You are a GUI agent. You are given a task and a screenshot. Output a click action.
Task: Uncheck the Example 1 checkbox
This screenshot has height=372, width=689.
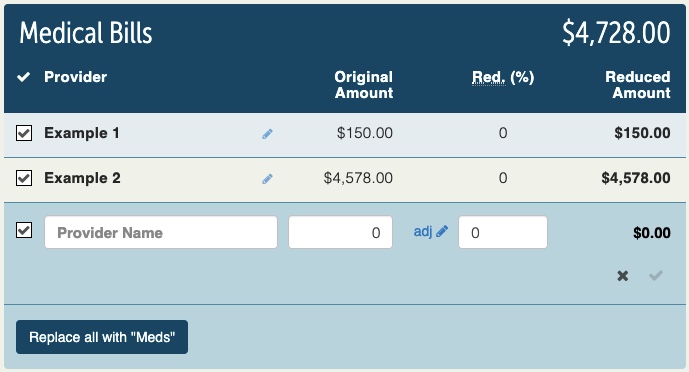24,133
